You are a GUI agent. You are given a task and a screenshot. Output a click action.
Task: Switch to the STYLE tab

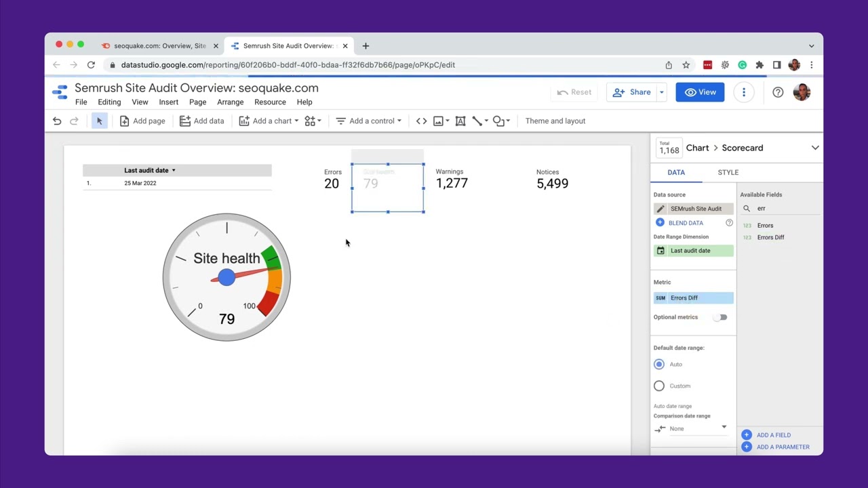(x=728, y=172)
